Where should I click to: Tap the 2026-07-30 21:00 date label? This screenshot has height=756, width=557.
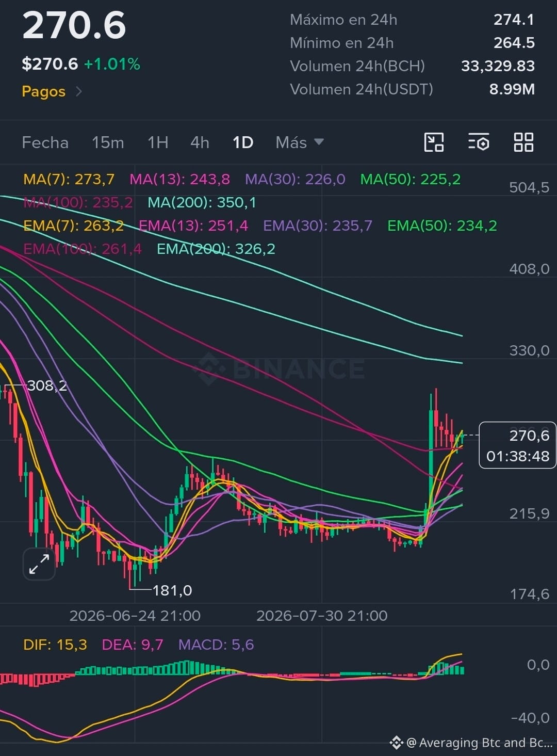tap(322, 616)
